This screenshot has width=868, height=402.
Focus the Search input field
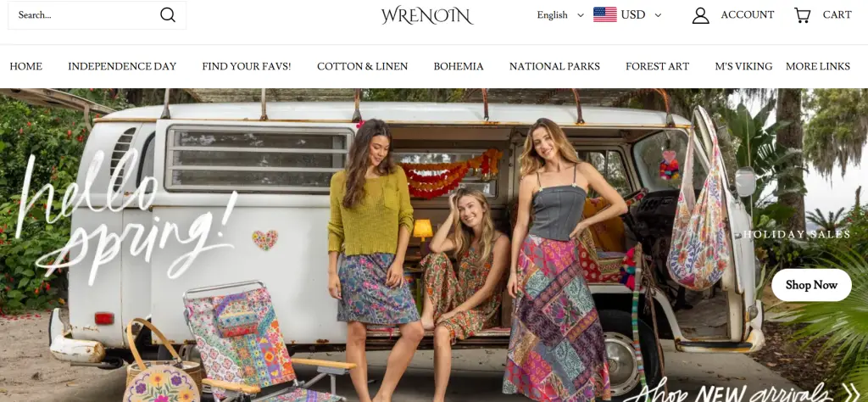coord(83,15)
